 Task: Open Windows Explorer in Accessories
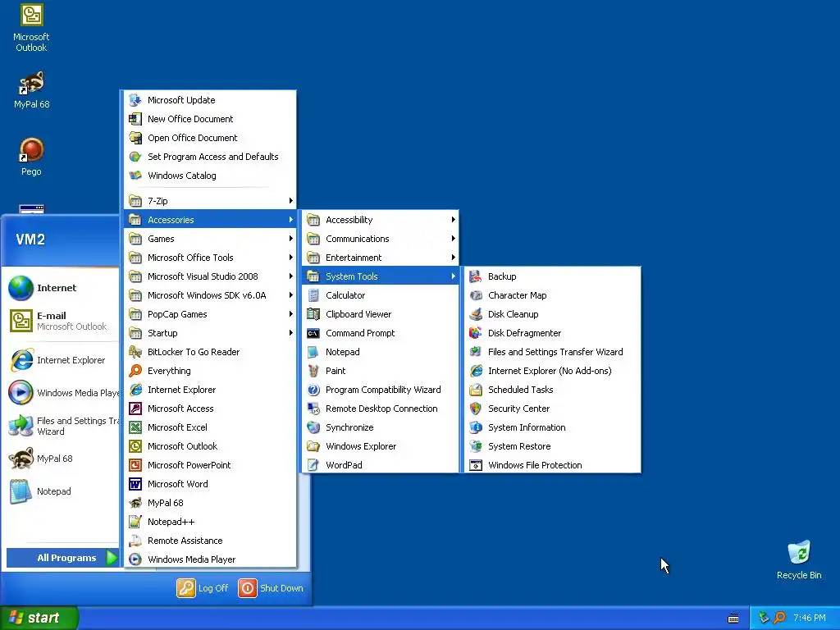pos(381,446)
